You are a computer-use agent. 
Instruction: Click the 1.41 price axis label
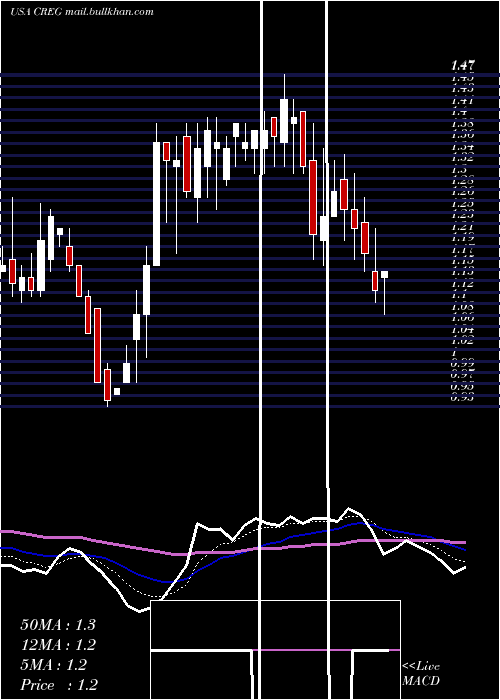click(462, 101)
